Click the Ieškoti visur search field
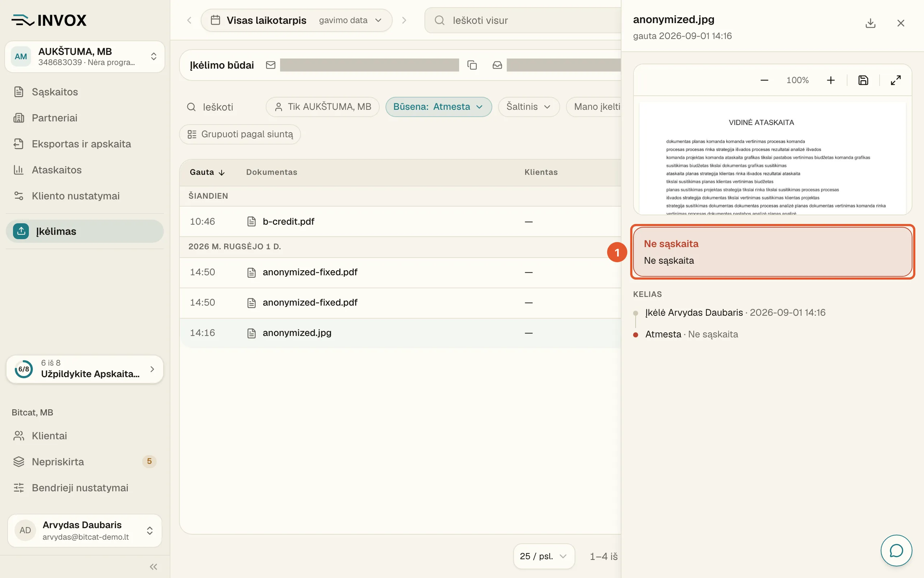This screenshot has width=924, height=578. tap(523, 20)
